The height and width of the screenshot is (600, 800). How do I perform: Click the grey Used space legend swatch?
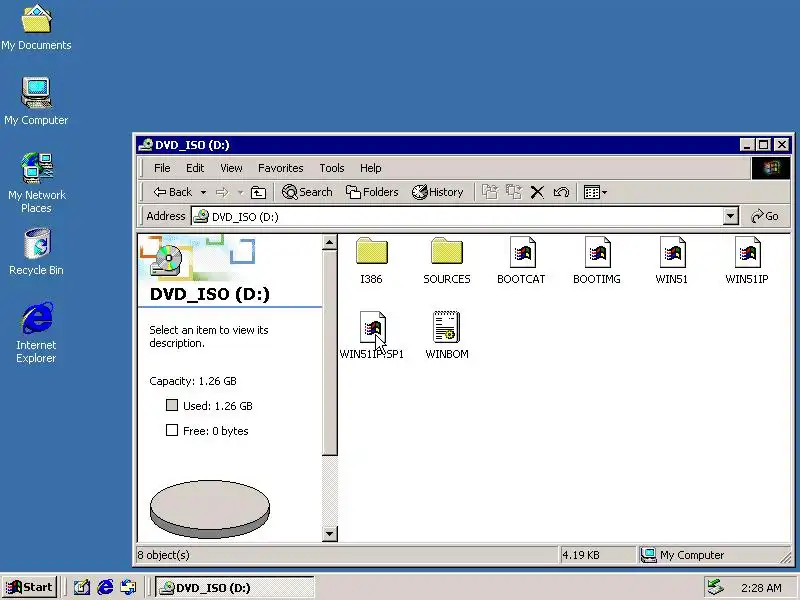172,405
